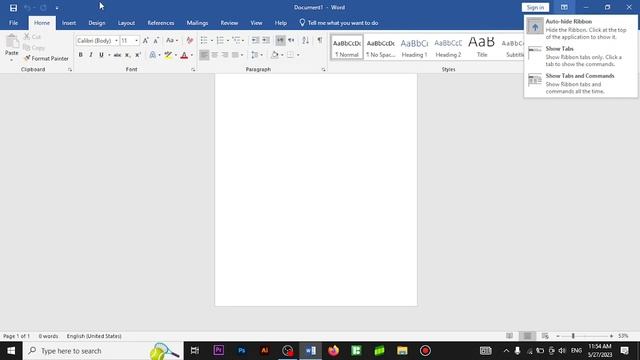Apply Text Effects glowing A icon
640x360 pixels.
pyautogui.click(x=153, y=55)
